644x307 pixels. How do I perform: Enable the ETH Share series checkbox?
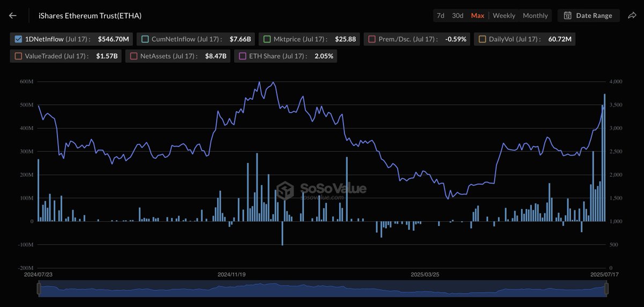(242, 55)
